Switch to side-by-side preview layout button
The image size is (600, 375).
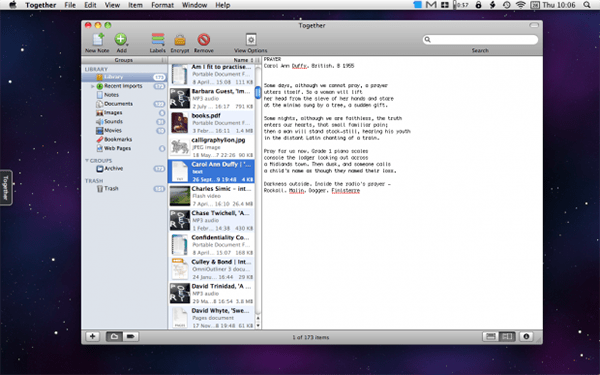tap(507, 337)
